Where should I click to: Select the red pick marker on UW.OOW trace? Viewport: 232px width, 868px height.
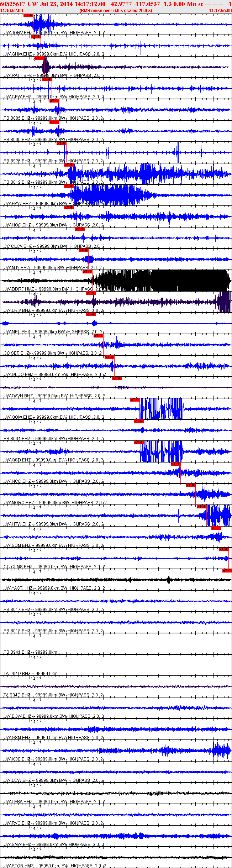135,400
